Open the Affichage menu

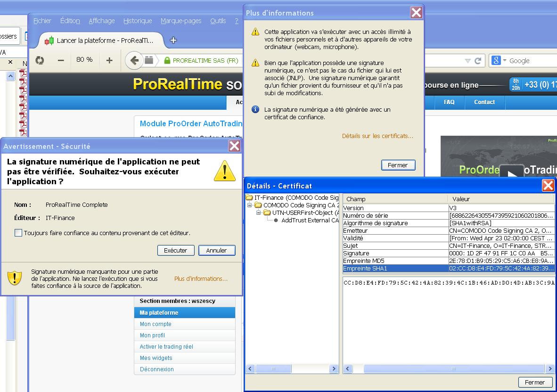click(102, 21)
